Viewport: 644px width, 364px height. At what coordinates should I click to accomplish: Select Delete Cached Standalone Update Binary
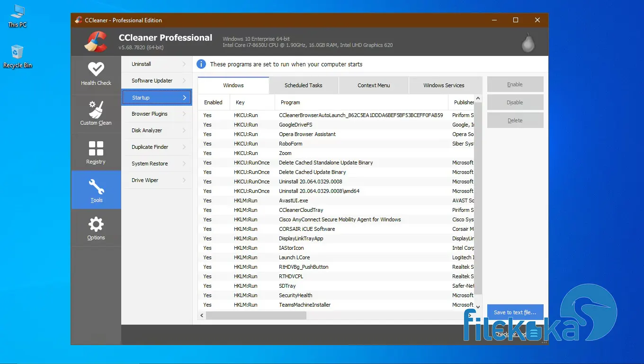[336, 163]
